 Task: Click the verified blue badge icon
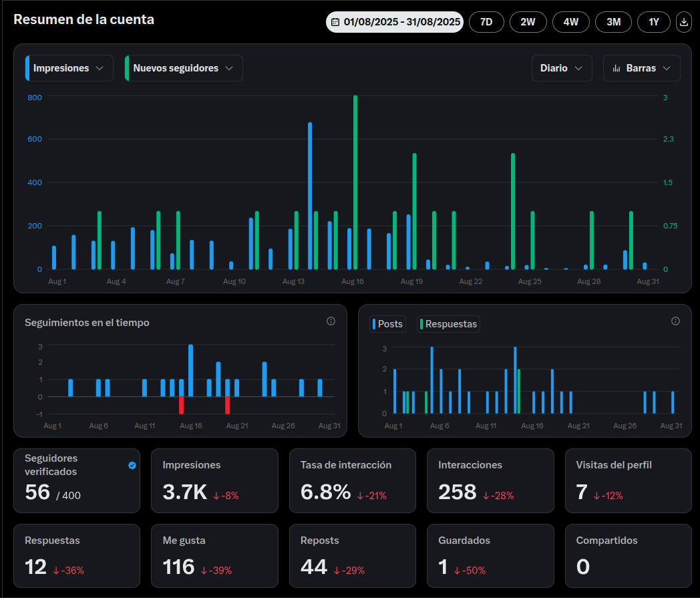tap(132, 465)
